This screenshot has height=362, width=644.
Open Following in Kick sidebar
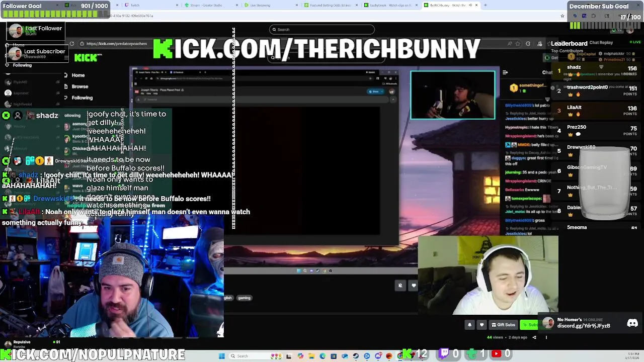(x=82, y=98)
